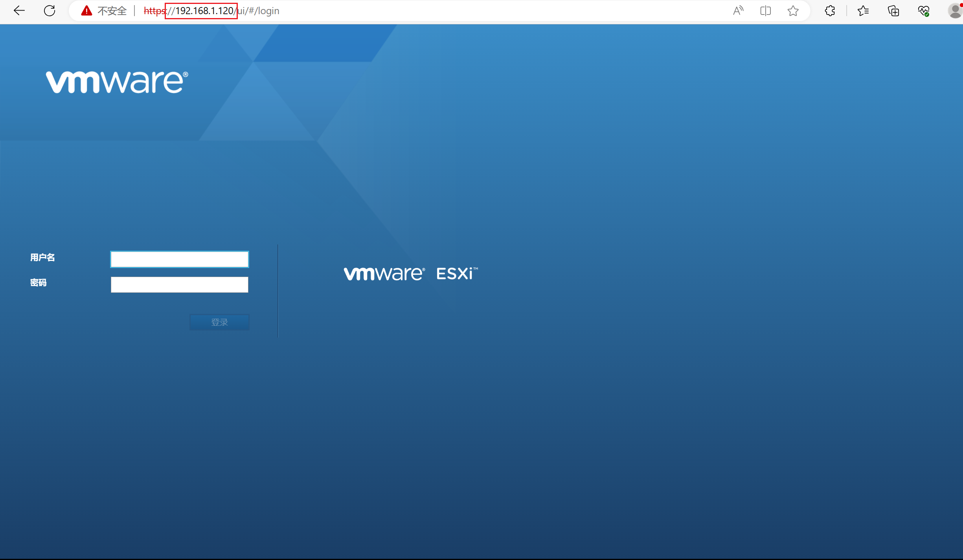
Task: Click the URL text in address bar
Action: 211,11
